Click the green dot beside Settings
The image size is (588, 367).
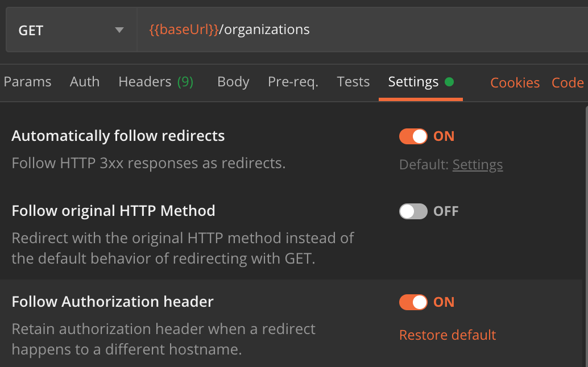pos(449,82)
